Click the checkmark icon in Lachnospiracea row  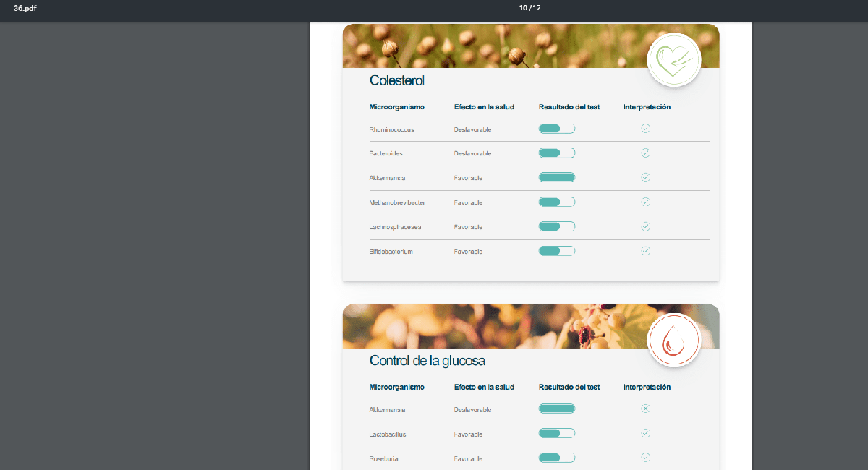click(x=646, y=227)
